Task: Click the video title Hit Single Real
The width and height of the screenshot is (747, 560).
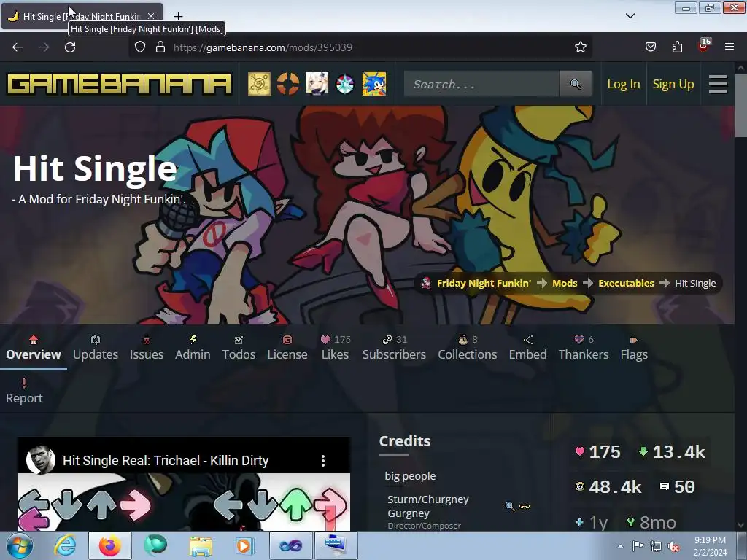Action: [166, 461]
